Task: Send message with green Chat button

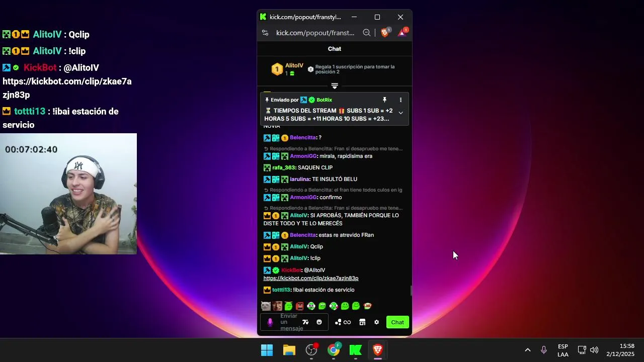Action: point(397,322)
